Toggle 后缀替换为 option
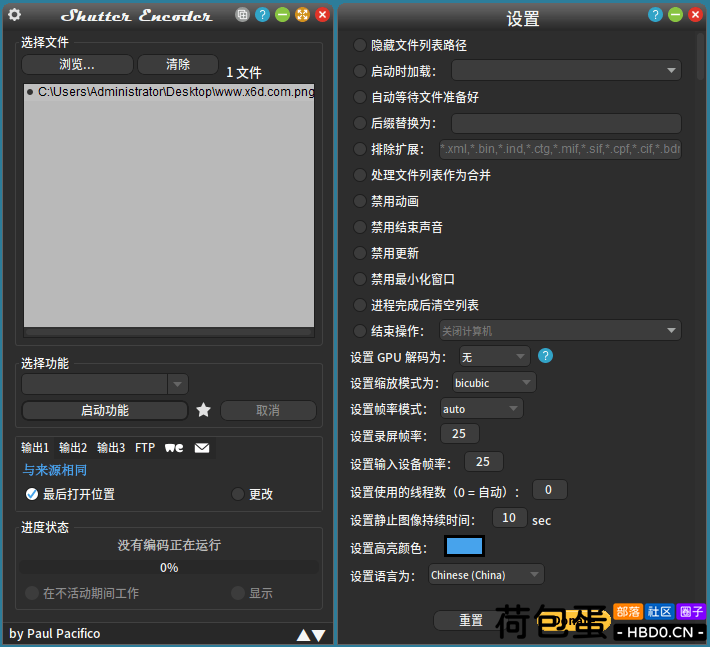The height and width of the screenshot is (647, 710). 360,123
